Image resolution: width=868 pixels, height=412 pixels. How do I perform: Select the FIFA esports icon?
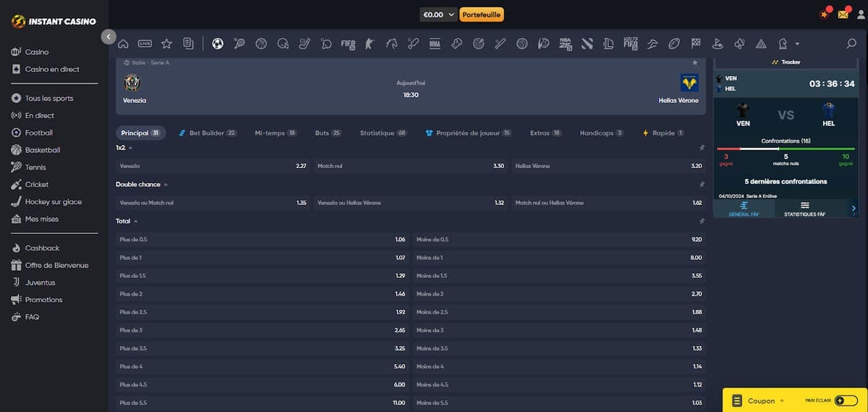tap(348, 43)
